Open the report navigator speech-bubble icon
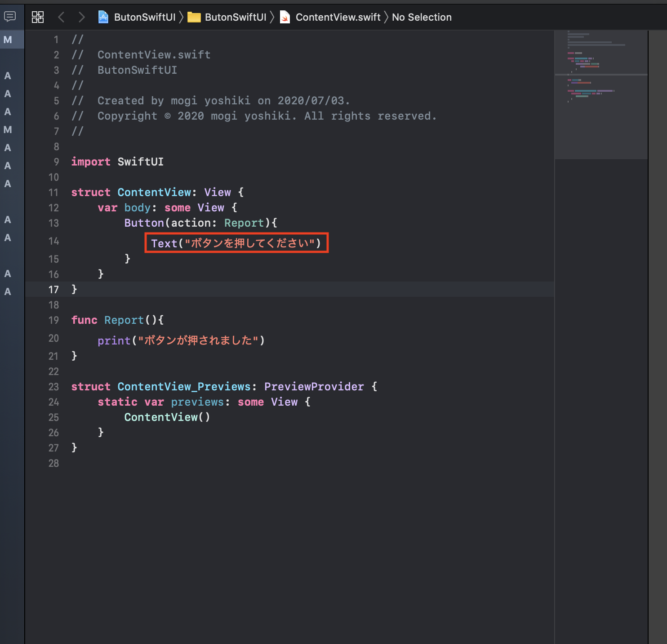This screenshot has height=644, width=667. click(9, 17)
